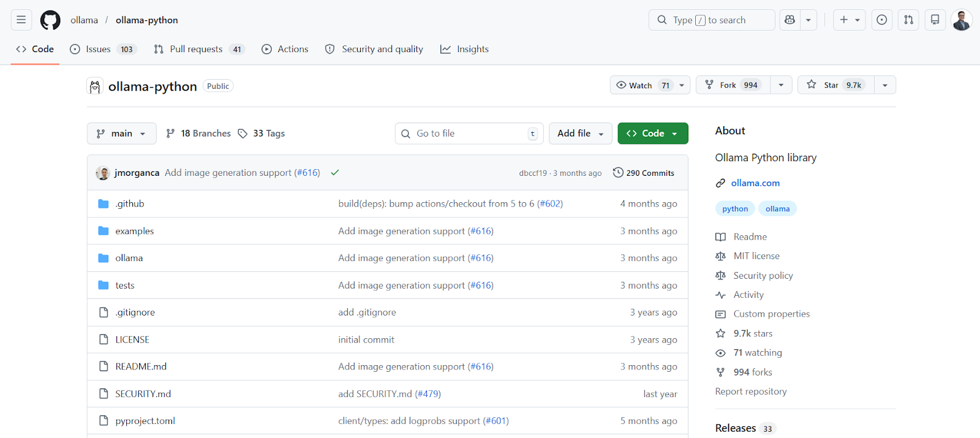Open jmorganca author link
The height and width of the screenshot is (438, 980).
coord(137,173)
